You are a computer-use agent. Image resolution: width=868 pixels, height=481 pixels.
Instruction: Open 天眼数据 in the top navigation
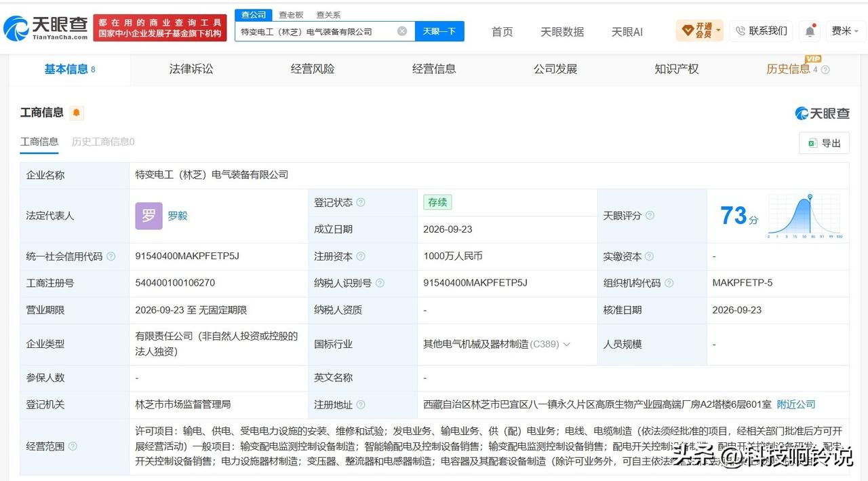[x=562, y=32]
